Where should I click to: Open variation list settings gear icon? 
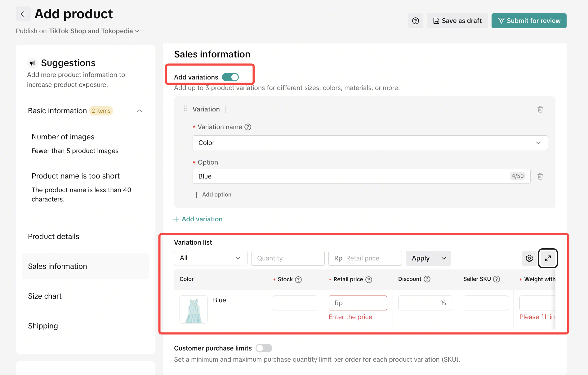(529, 258)
